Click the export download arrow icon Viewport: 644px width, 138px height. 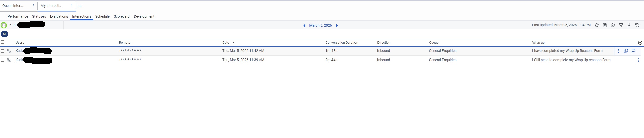pos(629,25)
